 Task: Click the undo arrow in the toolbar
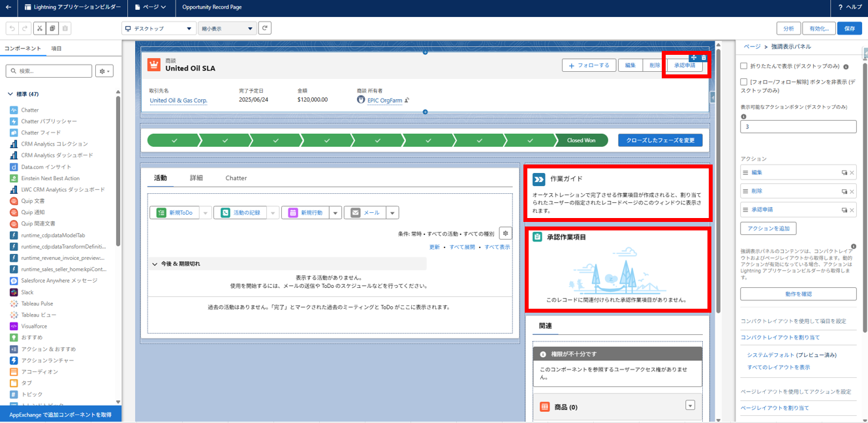[x=12, y=29]
